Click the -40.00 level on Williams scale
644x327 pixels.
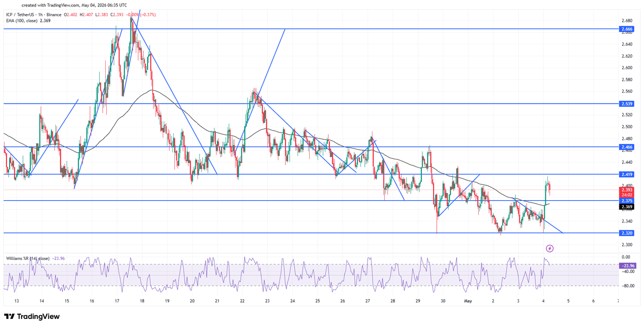627,271
